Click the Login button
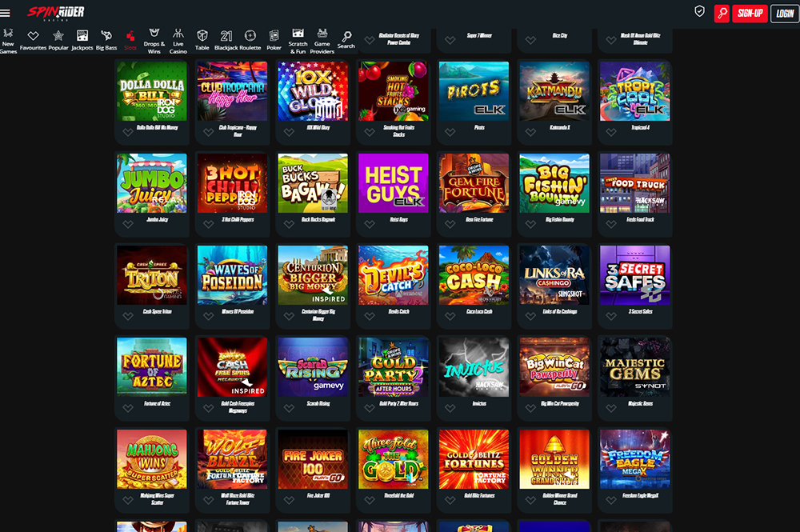The height and width of the screenshot is (532, 800). click(785, 14)
